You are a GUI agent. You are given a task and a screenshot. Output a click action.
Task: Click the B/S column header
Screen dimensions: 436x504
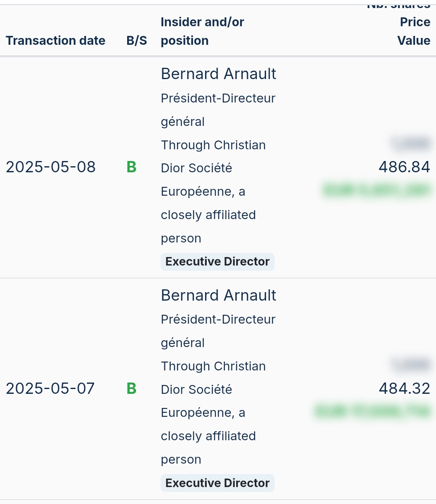[136, 41]
